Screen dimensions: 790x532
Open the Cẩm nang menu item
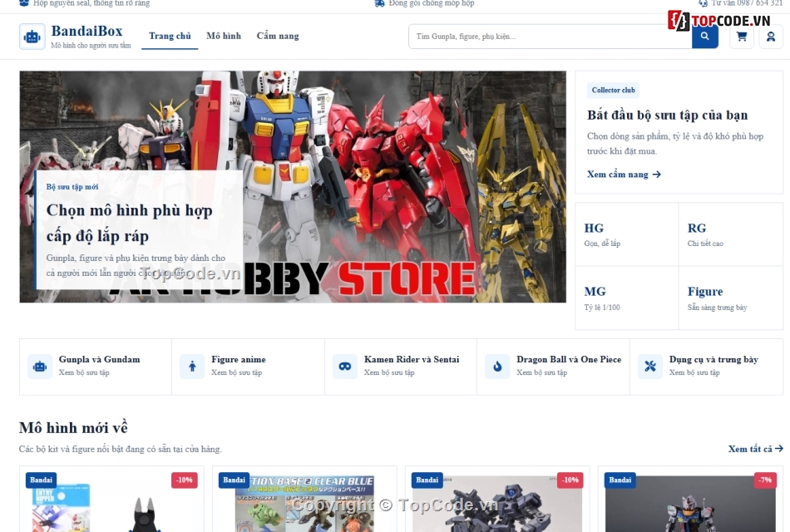click(x=278, y=36)
